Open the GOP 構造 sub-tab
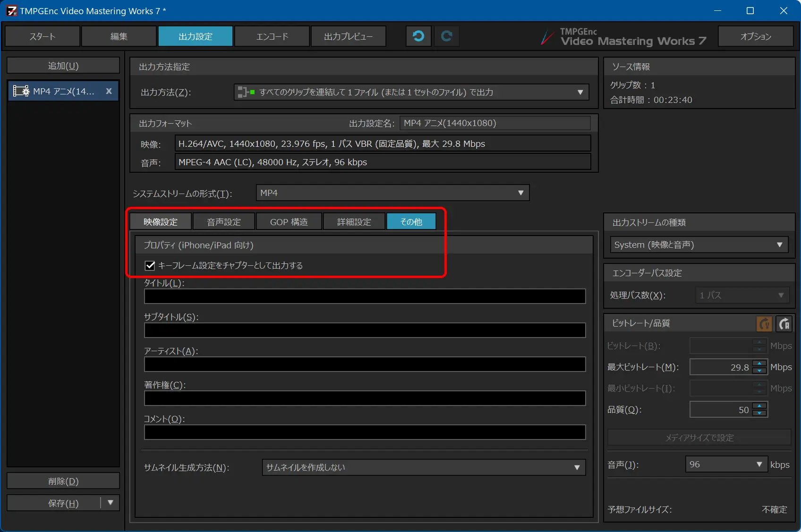The width and height of the screenshot is (801, 532). click(289, 222)
